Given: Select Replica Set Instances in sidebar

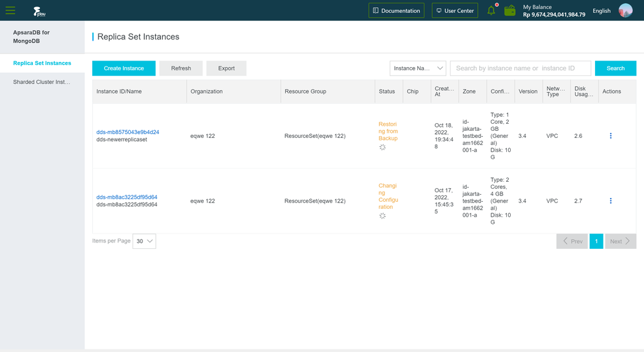Looking at the screenshot, I should 42,63.
